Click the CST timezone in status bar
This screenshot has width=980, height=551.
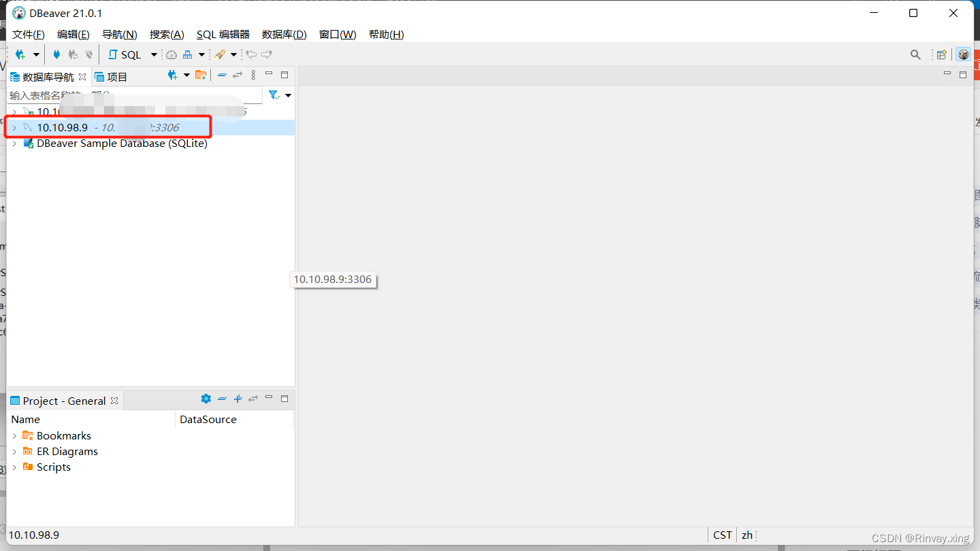723,535
